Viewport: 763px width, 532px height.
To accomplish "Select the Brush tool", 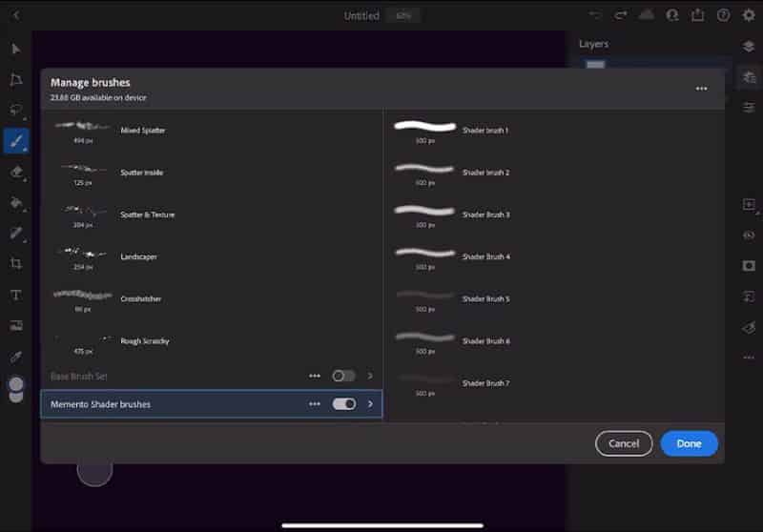I will (16, 141).
